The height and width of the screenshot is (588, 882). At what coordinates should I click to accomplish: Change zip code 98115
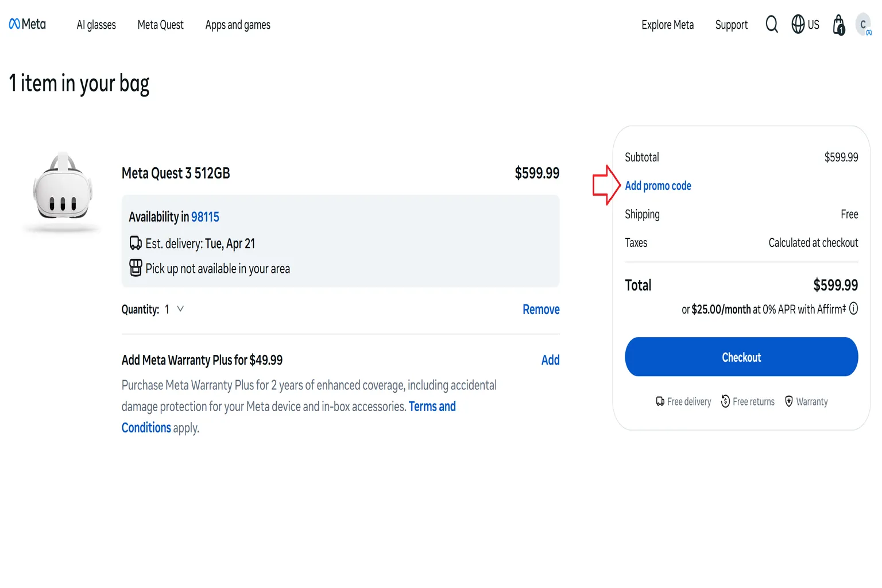pos(205,217)
